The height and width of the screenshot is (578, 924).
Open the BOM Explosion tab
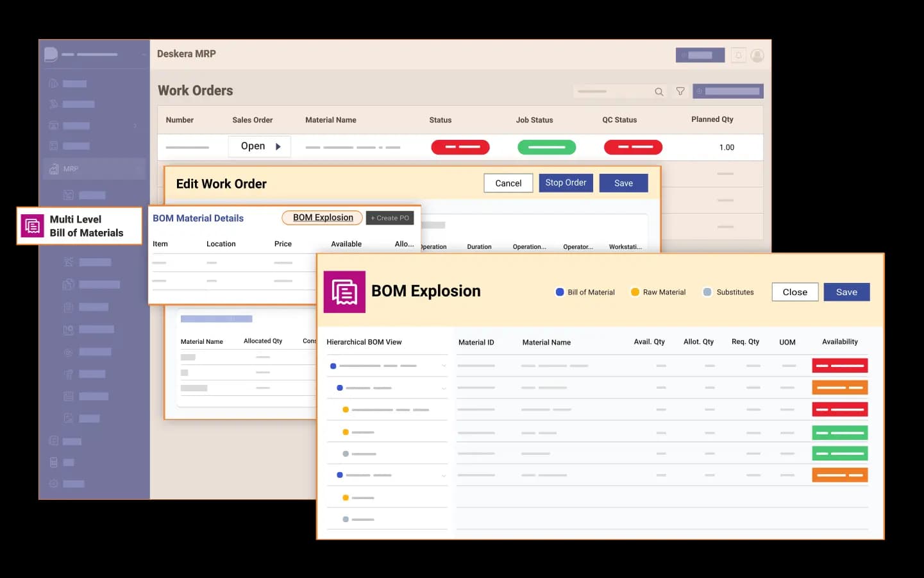[x=323, y=218]
